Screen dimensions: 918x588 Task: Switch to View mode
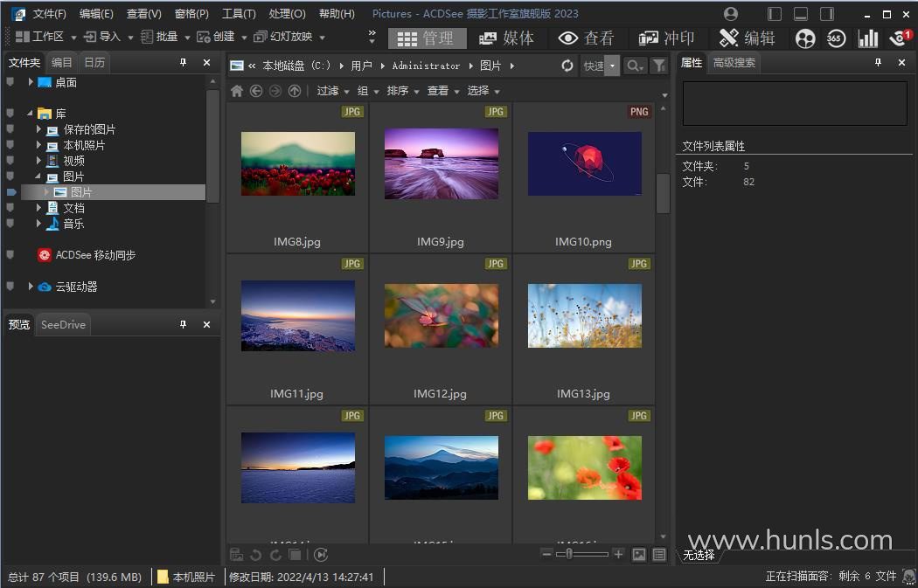(x=586, y=38)
